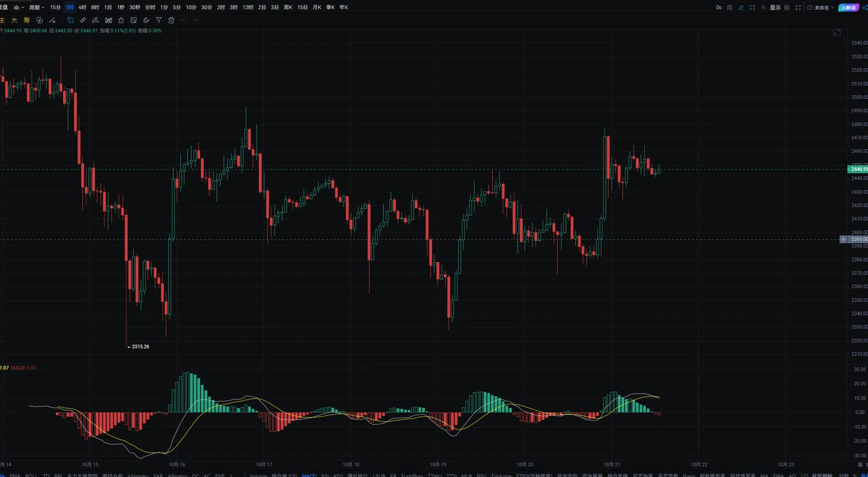868x477 pixels.
Task: Open the 显示 display settings
Action: pyautogui.click(x=775, y=7)
